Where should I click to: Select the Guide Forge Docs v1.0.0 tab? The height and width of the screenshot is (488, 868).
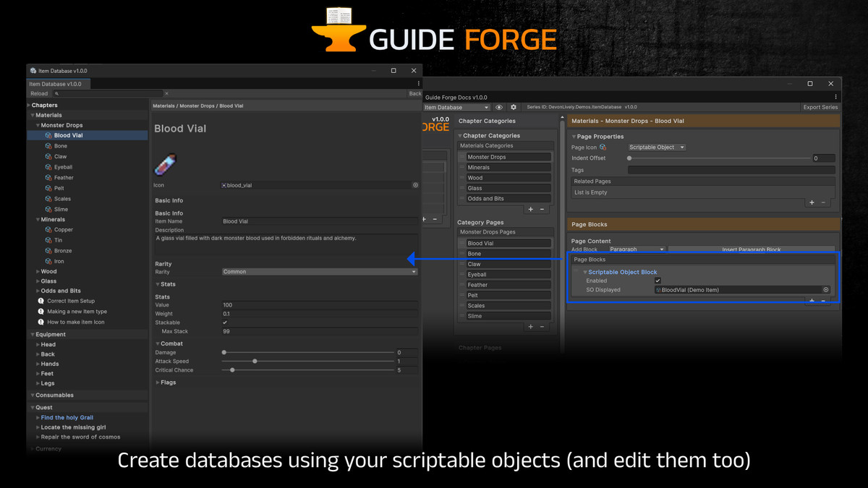tap(456, 97)
